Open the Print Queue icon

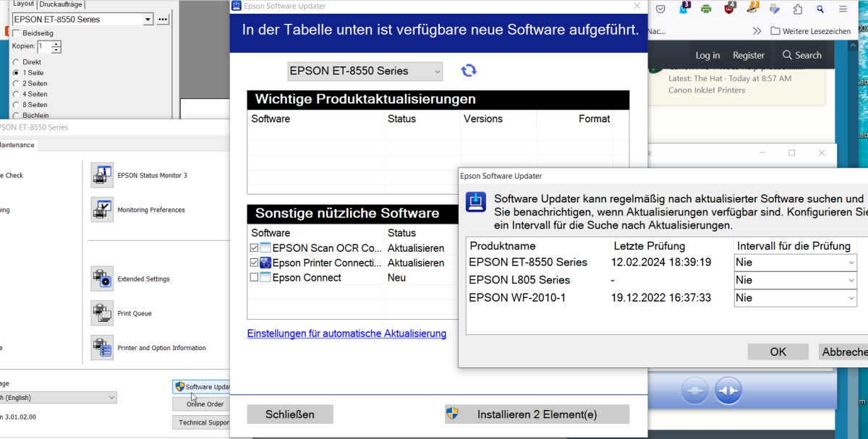tap(102, 313)
